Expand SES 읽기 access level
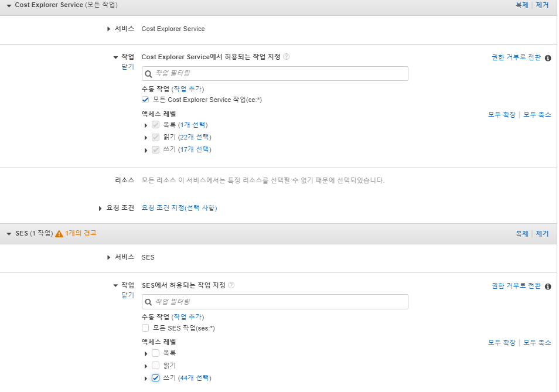 point(146,366)
